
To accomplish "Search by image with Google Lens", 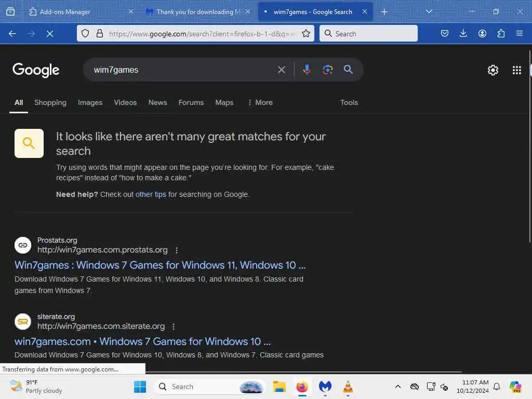I will coord(327,70).
